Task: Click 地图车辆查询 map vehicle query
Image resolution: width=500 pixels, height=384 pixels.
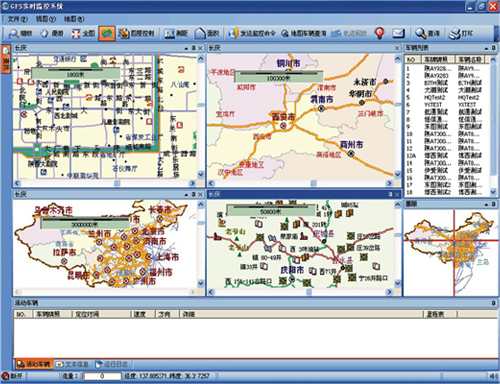Action: point(304,33)
